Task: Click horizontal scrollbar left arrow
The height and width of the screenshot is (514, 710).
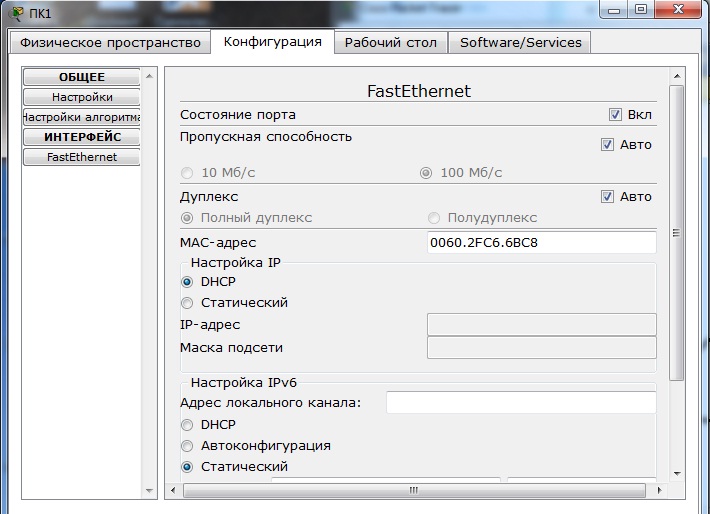Action: coord(173,490)
